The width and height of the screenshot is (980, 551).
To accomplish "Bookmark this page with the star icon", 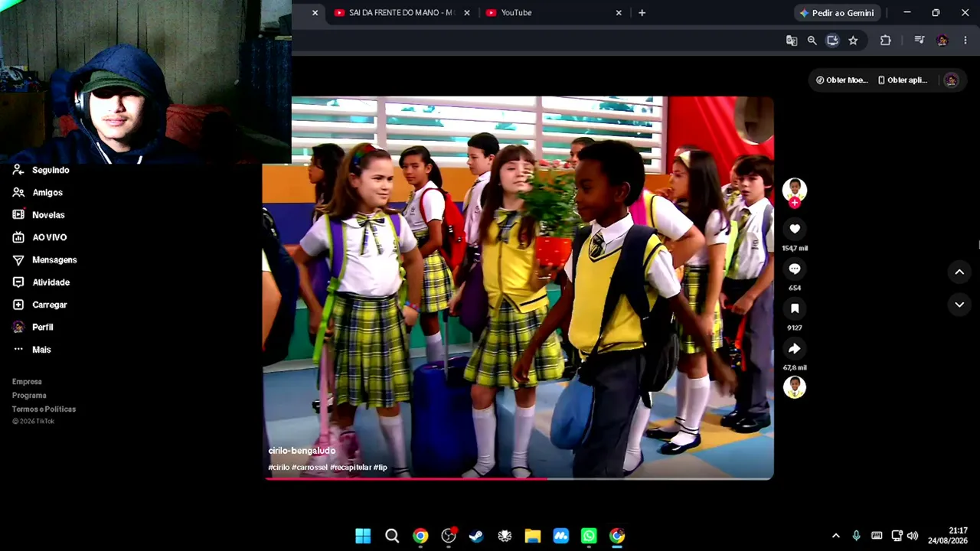I will [853, 41].
